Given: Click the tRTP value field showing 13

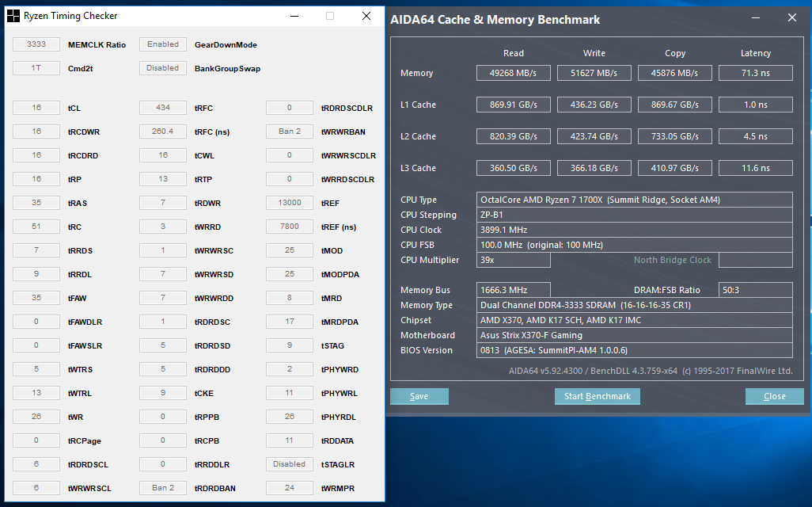Looking at the screenshot, I should click(162, 179).
